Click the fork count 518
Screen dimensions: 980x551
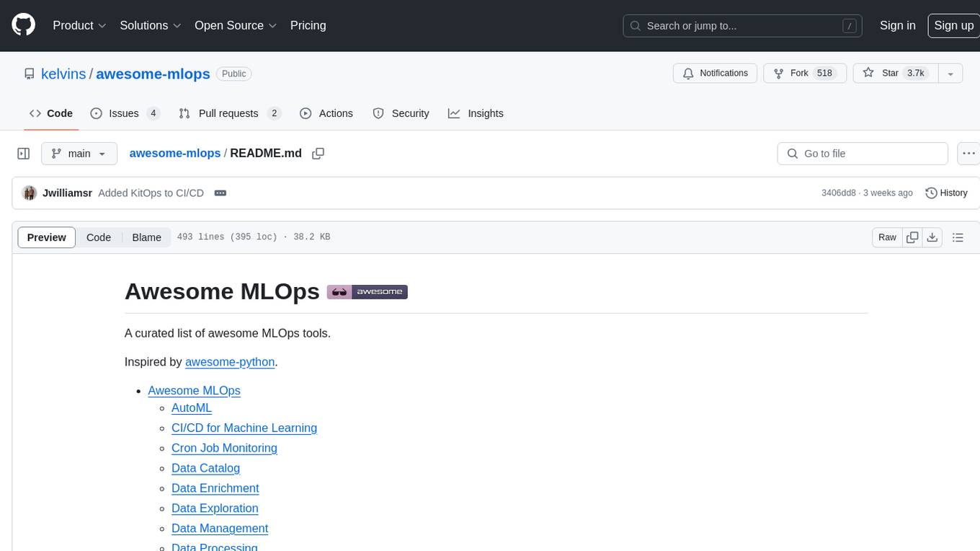[824, 74]
